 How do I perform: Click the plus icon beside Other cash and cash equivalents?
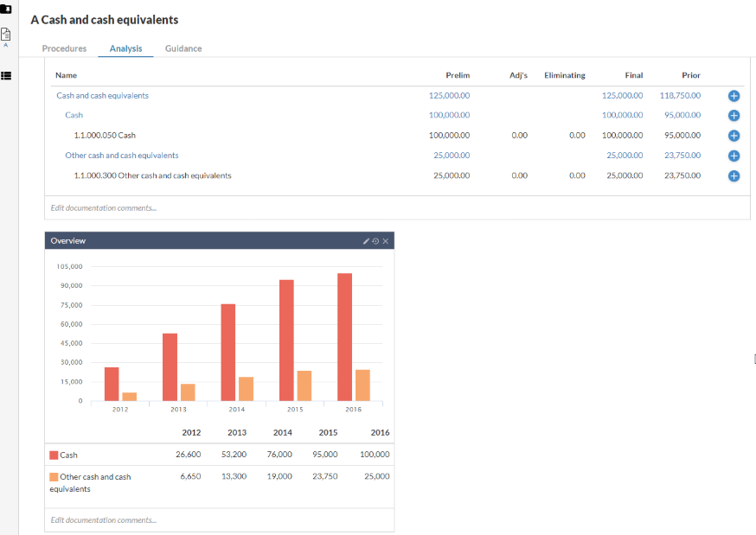[734, 156]
